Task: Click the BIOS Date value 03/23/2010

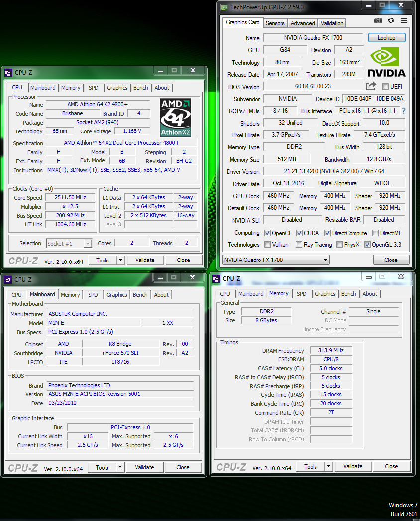Action: 120,403
